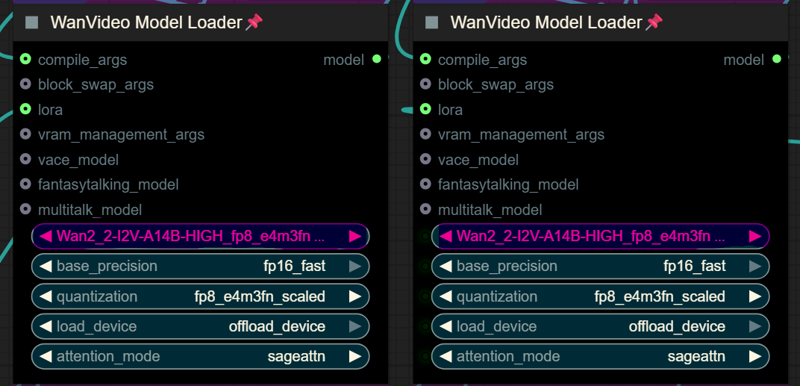Click the left node's multitalk_model input socket

coord(26,209)
